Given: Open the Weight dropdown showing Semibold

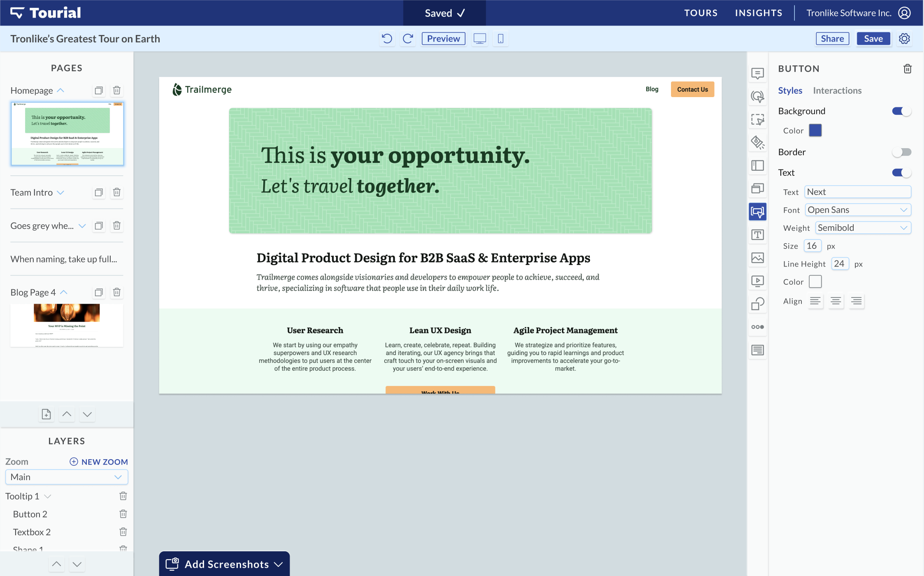Looking at the screenshot, I should click(x=863, y=228).
